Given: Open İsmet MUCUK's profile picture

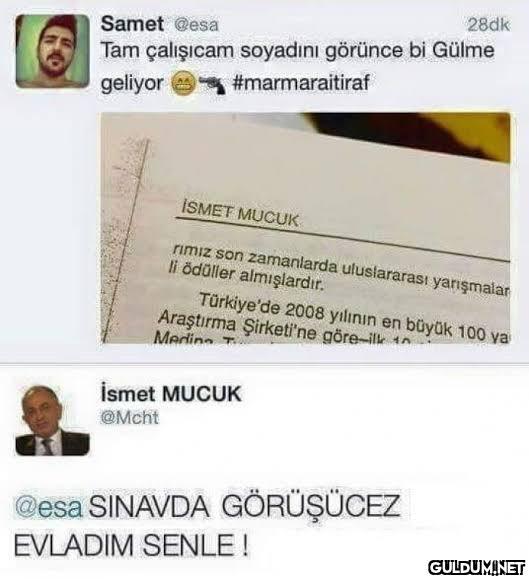Looking at the screenshot, I should tap(52, 420).
